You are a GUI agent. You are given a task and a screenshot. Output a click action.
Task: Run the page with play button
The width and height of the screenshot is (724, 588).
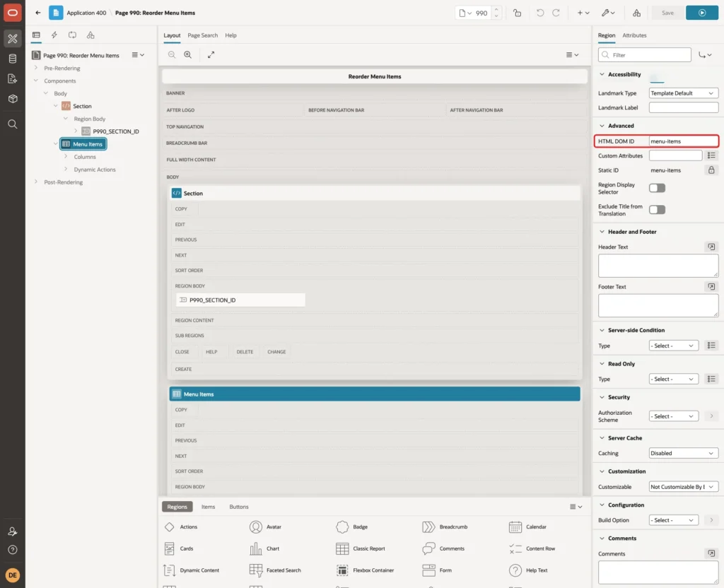(x=702, y=13)
